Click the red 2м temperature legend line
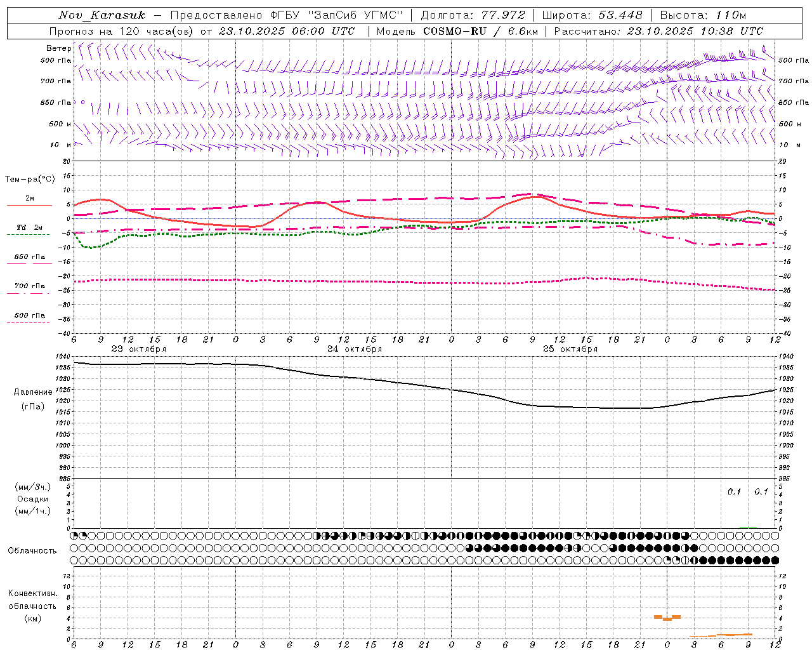This screenshot has width=812, height=650. (x=29, y=206)
